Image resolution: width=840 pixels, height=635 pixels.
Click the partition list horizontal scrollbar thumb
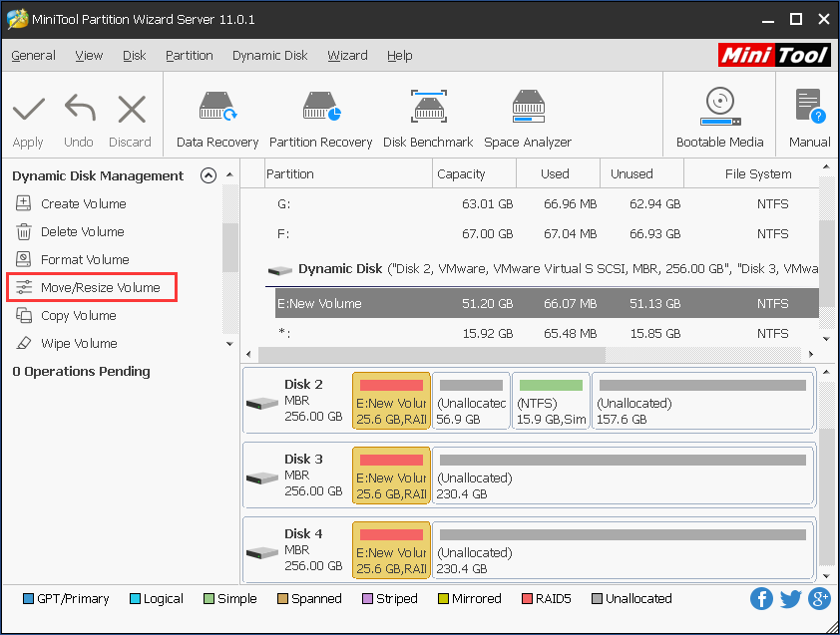(x=432, y=355)
